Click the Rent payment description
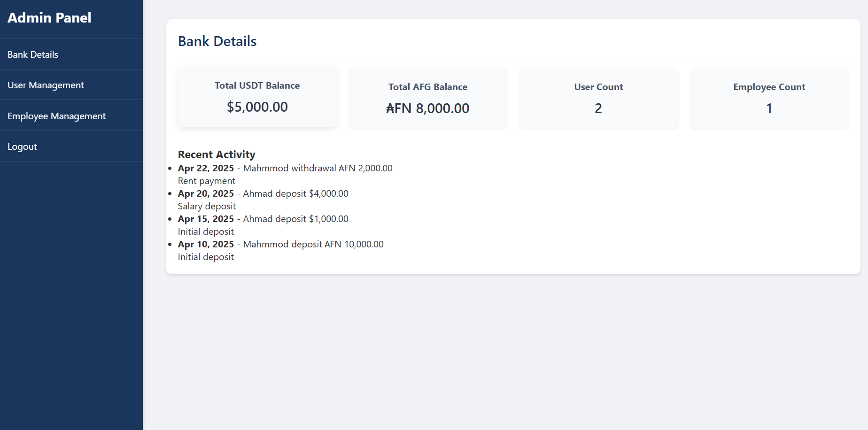The width and height of the screenshot is (868, 430). click(207, 181)
